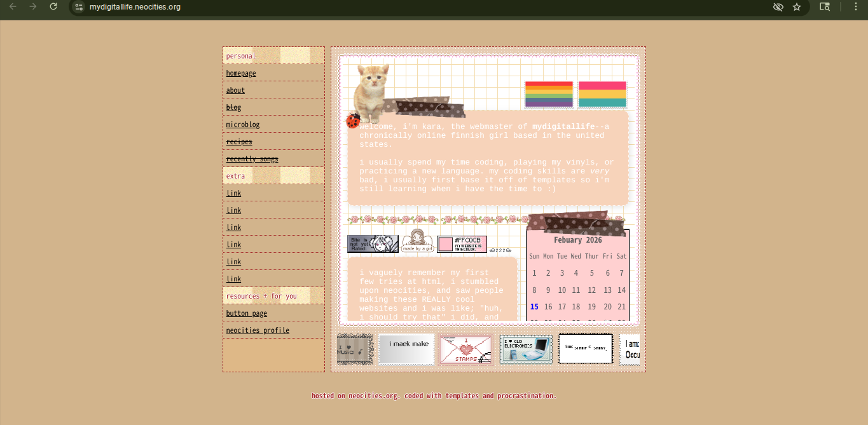Click the browser back arrow
The image size is (868, 425).
click(x=13, y=7)
